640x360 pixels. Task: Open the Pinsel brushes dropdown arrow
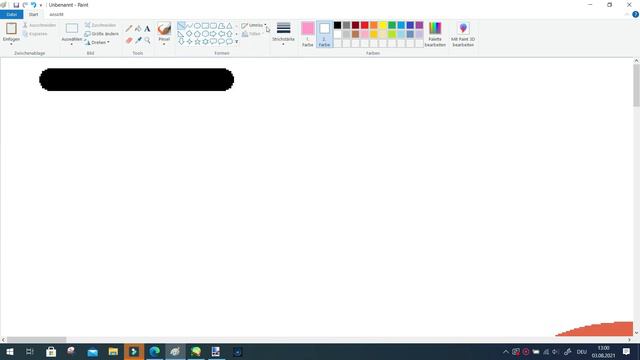tap(164, 44)
